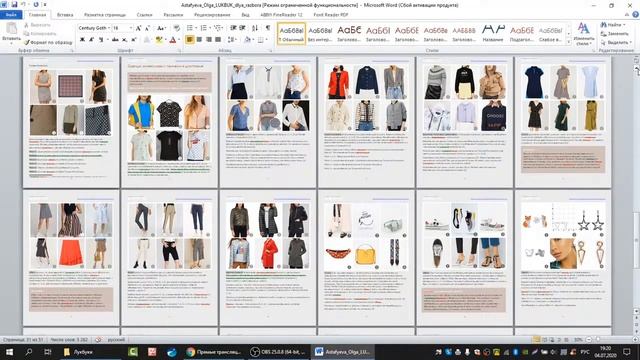Open the borders menu
Screen dimensions: 640x360
click(262, 40)
